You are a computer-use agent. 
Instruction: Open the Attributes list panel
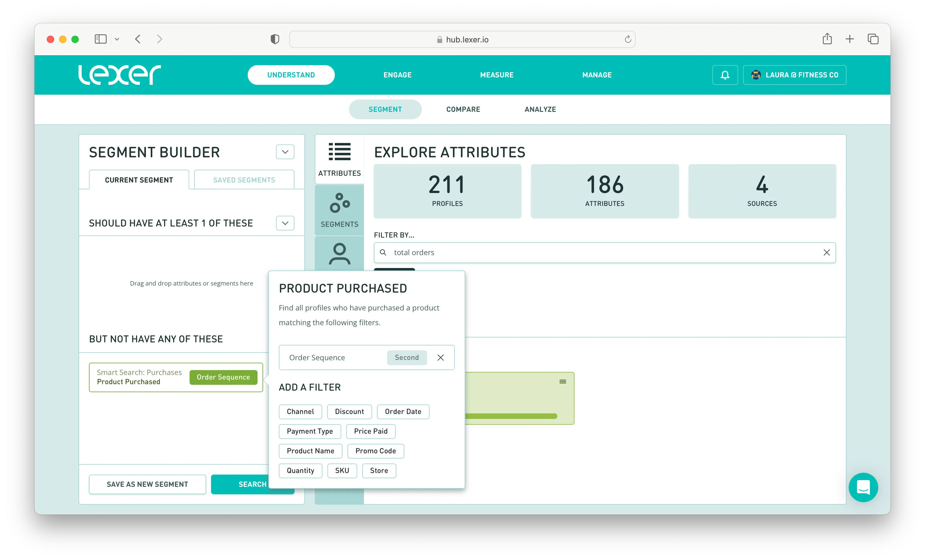tap(339, 160)
